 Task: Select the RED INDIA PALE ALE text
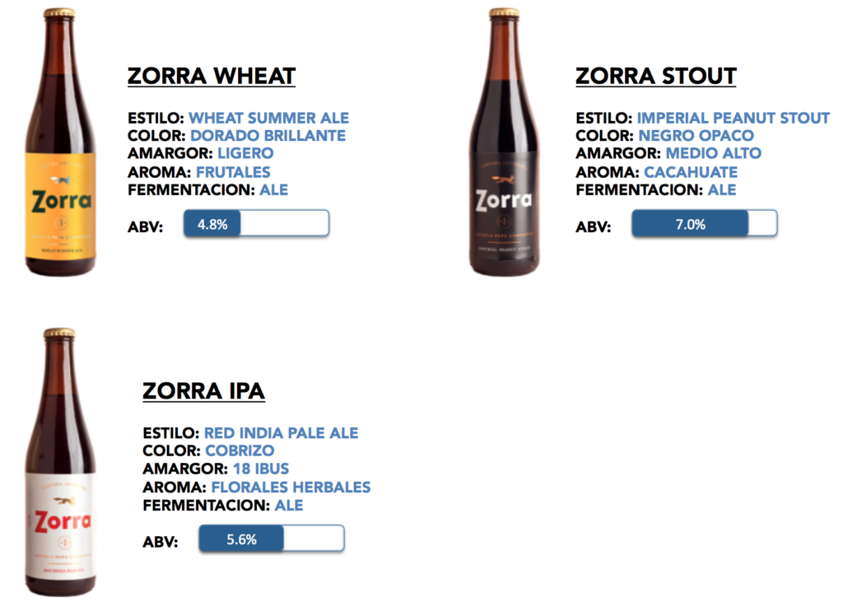coord(282,433)
